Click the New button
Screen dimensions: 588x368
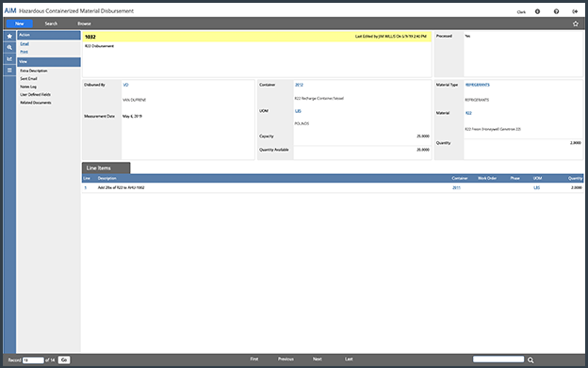pyautogui.click(x=20, y=24)
